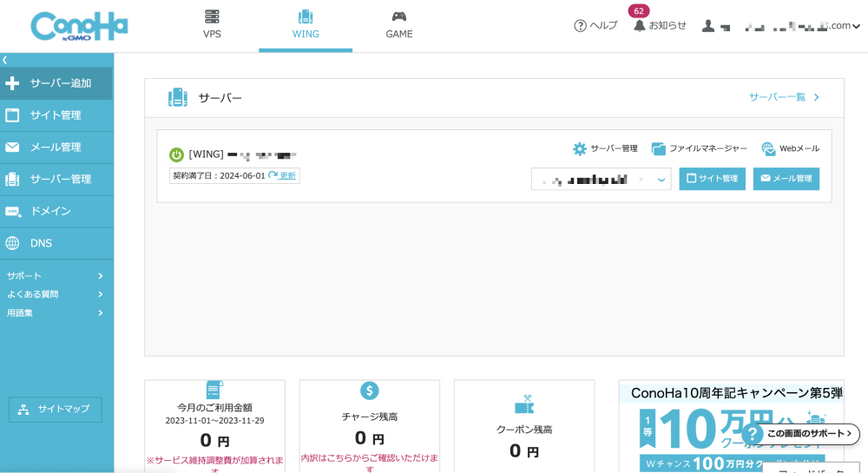This screenshot has height=473, width=868.
Task: Open the domain selection dropdown
Action: click(x=602, y=180)
